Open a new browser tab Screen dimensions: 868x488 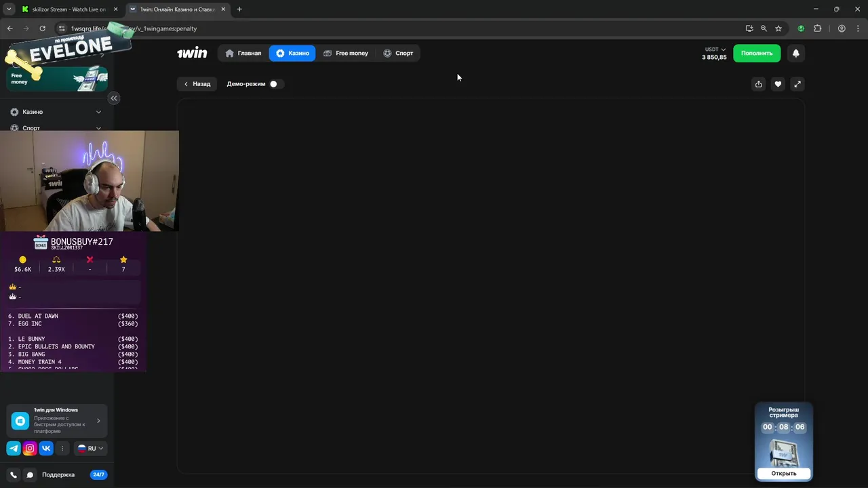click(x=239, y=9)
